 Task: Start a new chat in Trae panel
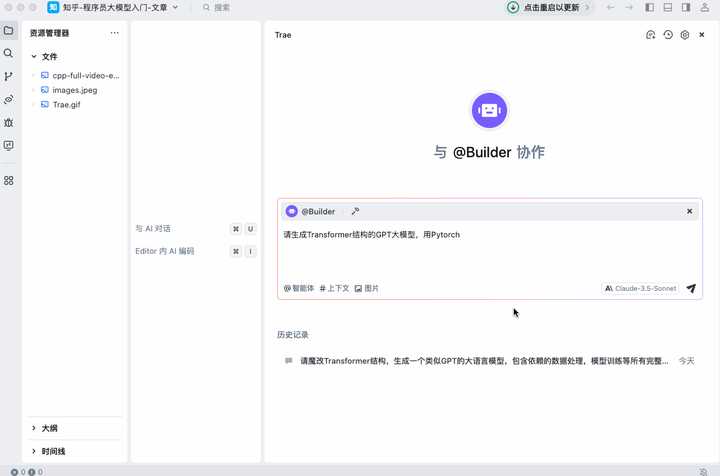click(650, 35)
